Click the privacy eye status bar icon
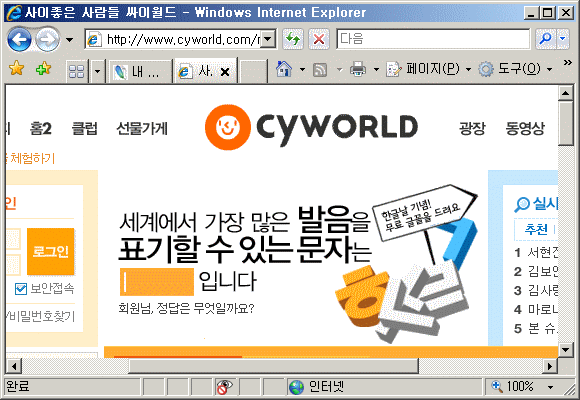Image resolution: width=580 pixels, height=400 pixels. point(225,387)
